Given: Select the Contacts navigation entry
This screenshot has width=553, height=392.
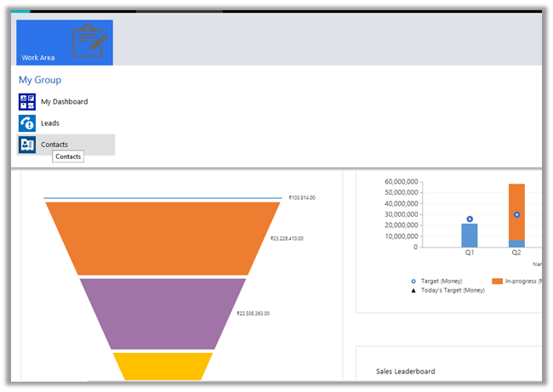Looking at the screenshot, I should coord(54,145).
